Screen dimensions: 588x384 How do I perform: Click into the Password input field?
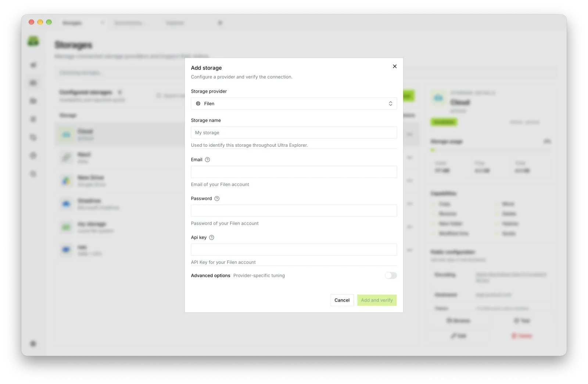294,211
